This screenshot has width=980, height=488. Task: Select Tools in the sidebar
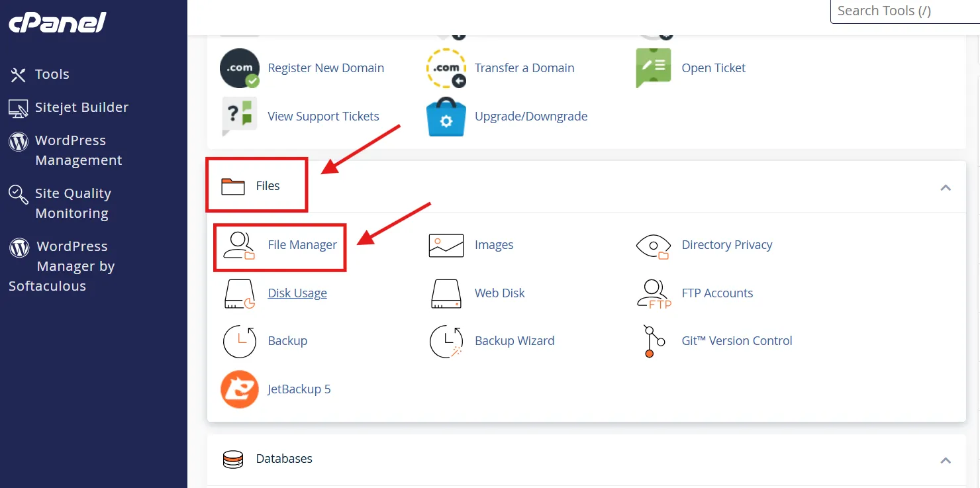[x=52, y=74]
